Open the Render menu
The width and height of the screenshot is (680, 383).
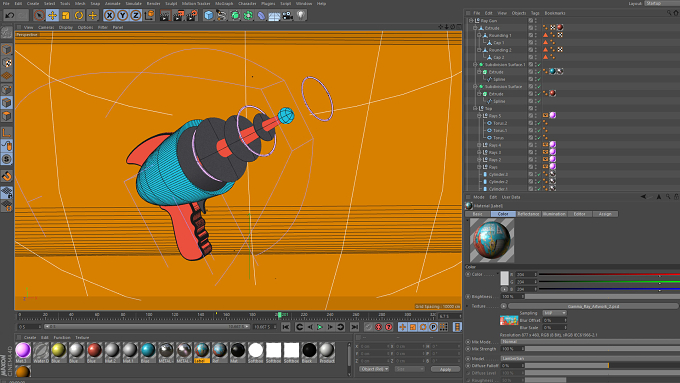tap(154, 3)
